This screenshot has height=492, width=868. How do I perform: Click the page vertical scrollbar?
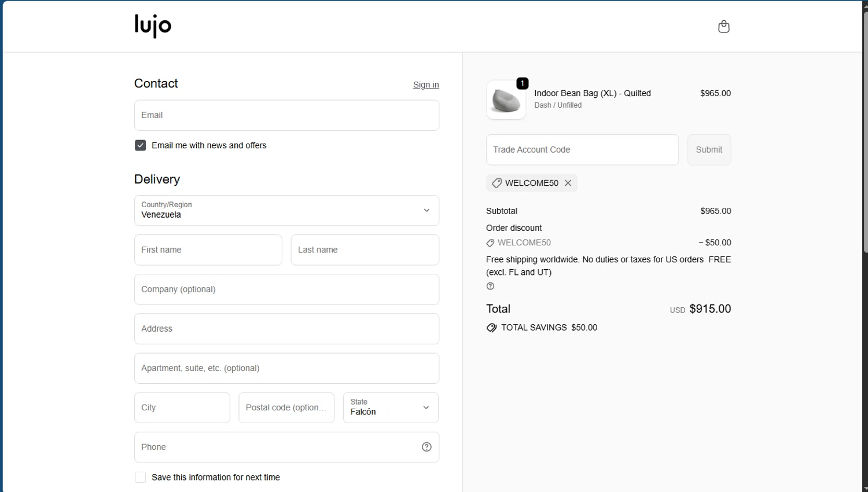click(865, 133)
